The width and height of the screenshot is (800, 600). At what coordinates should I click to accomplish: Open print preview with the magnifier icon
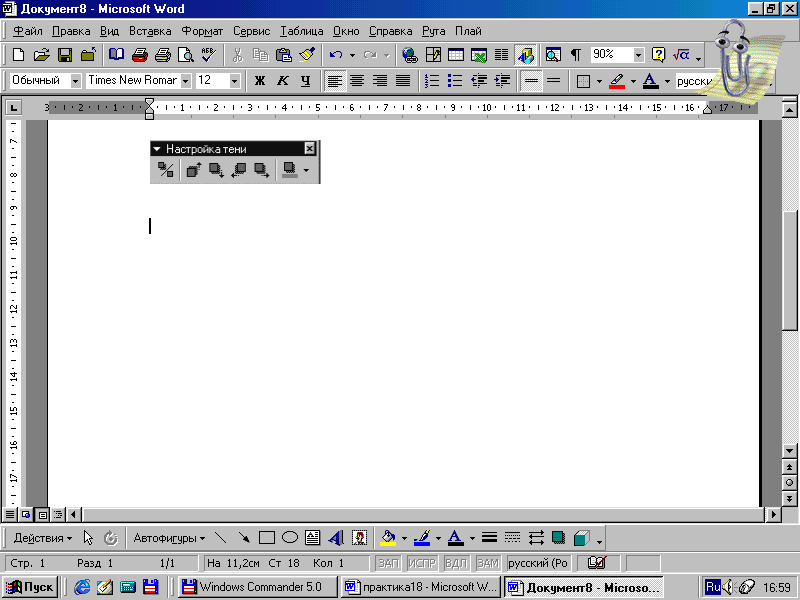tap(186, 55)
